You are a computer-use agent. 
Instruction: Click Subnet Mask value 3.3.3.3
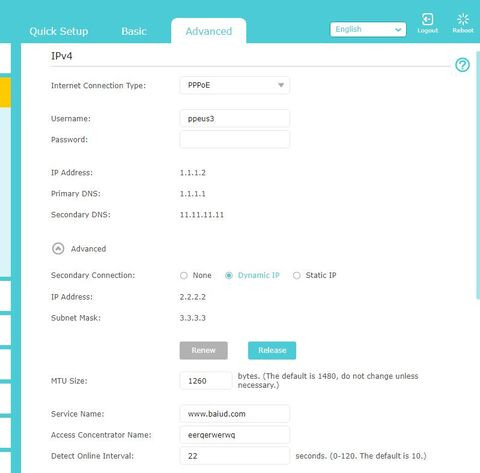(193, 318)
